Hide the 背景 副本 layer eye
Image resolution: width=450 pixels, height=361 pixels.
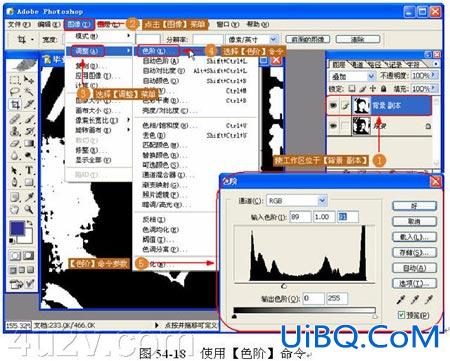[x=333, y=106]
